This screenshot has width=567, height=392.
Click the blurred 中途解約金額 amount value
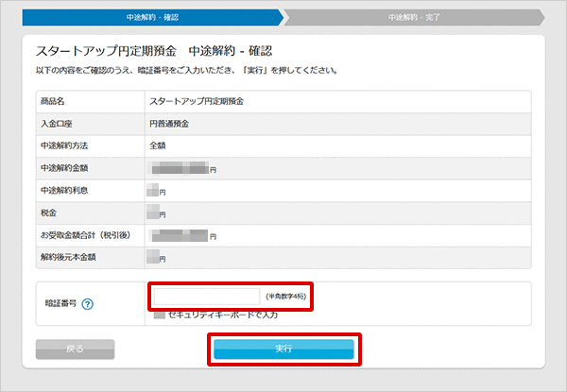pyautogui.click(x=181, y=168)
